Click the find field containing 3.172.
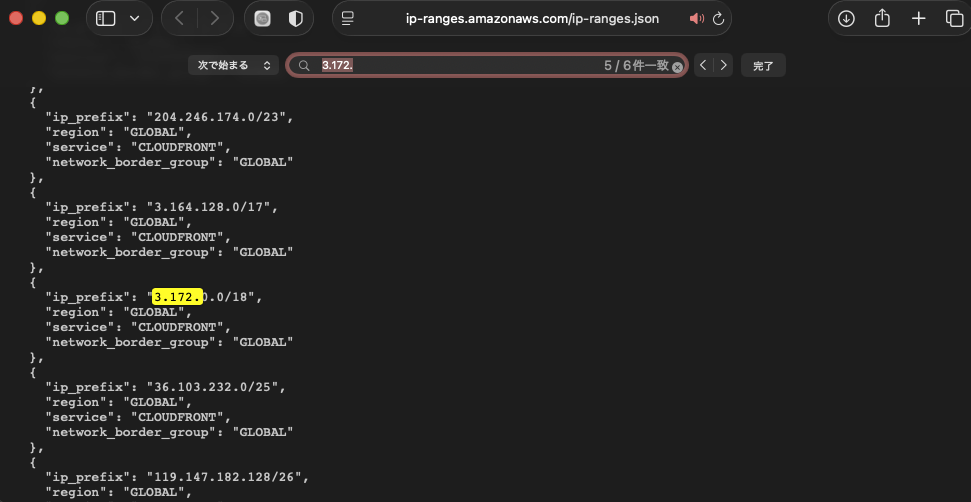 tap(460, 65)
